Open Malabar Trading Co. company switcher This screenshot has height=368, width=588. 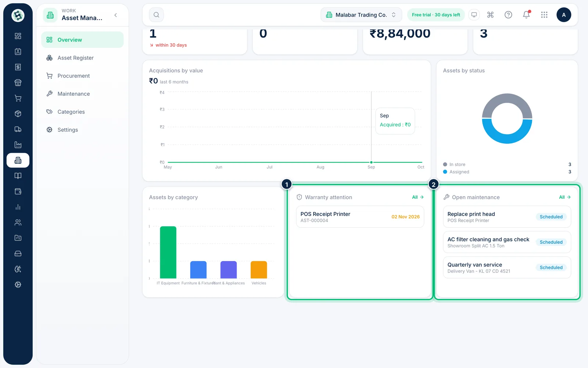click(361, 15)
